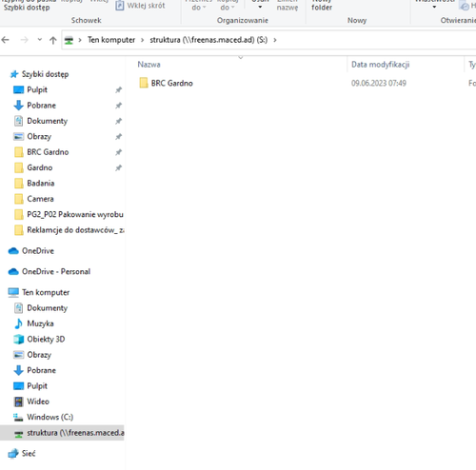Sort by Data modyfikacji column header
This screenshot has width=476, height=470.
pyautogui.click(x=380, y=65)
